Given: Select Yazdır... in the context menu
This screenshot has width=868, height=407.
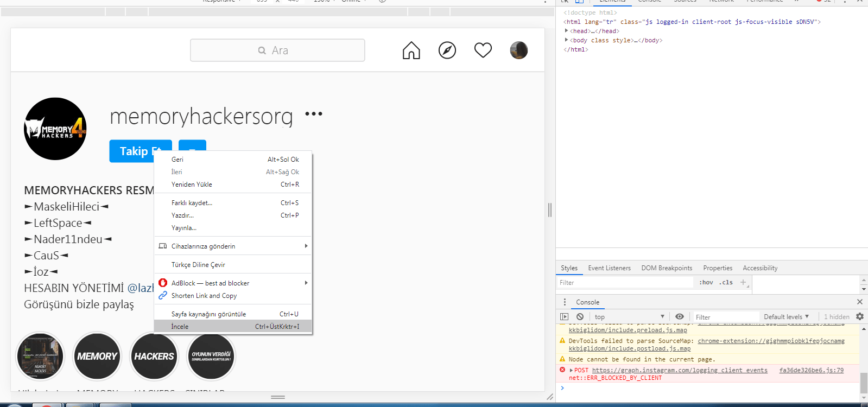Looking at the screenshot, I should [233, 215].
